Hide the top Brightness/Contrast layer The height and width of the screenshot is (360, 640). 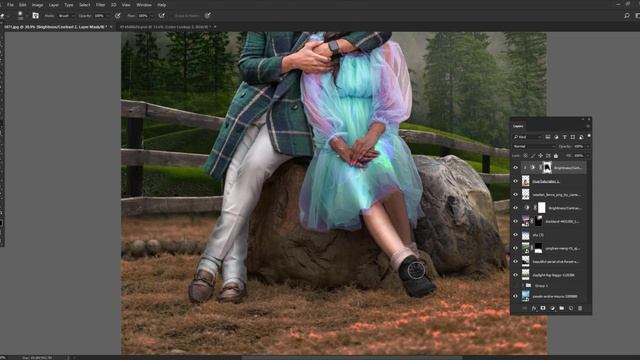(516, 168)
